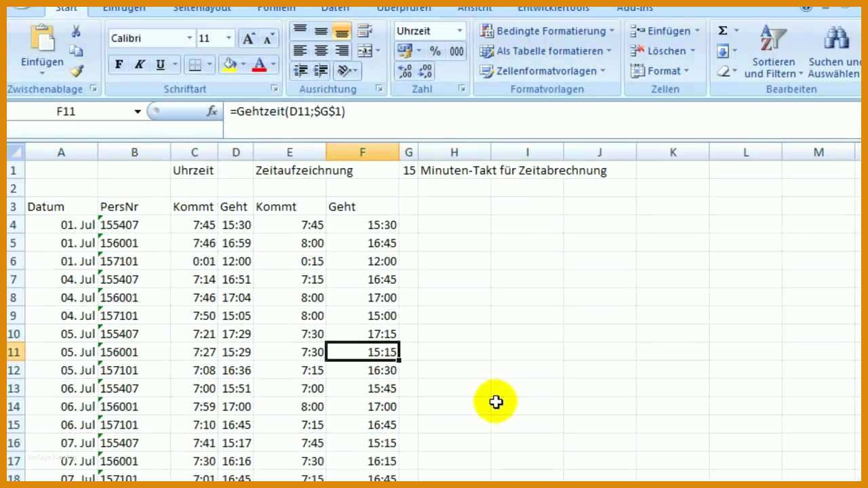Switch to the Seitenlayout ribbon tab
This screenshot has height=488, width=868.
coord(202,8)
